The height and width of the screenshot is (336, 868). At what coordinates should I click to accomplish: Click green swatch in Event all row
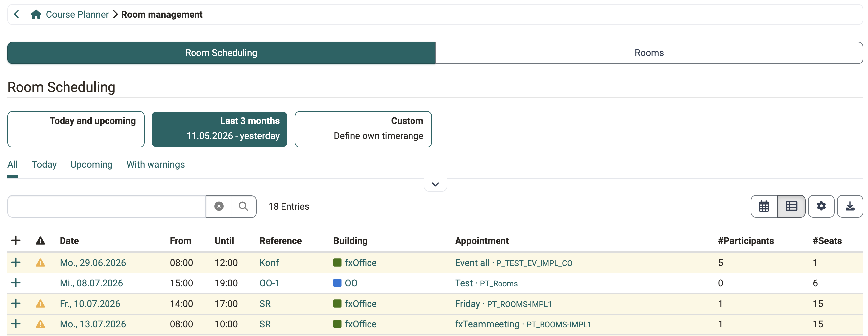pos(337,263)
